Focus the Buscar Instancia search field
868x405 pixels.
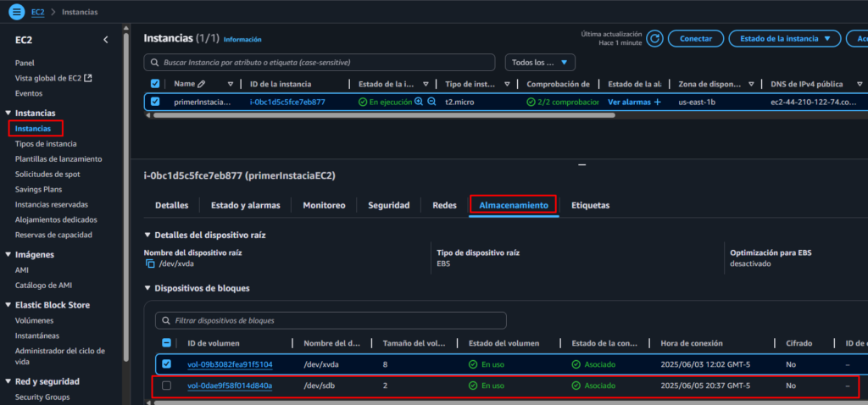[x=320, y=63]
